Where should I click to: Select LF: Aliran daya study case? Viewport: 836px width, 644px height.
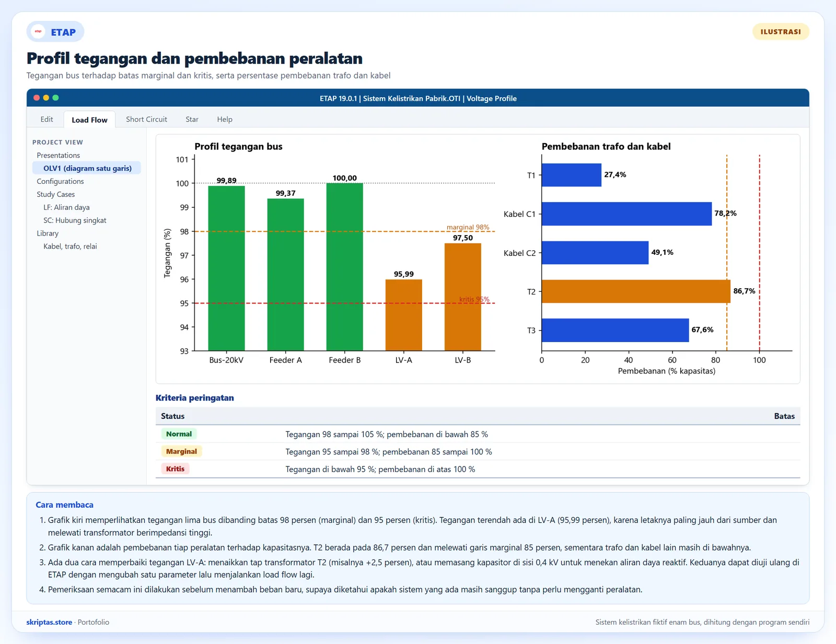(x=66, y=207)
